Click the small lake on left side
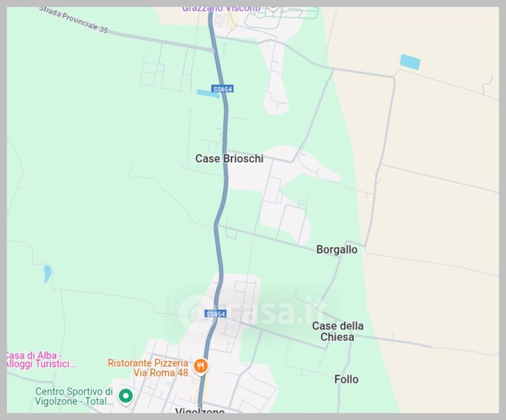506x420 pixels. [x=48, y=273]
